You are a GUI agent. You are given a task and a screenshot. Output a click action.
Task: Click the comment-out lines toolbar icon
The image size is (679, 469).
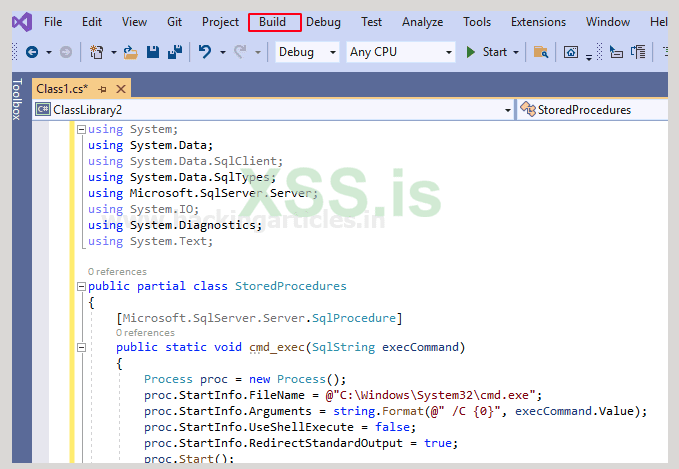pyautogui.click(x=638, y=52)
